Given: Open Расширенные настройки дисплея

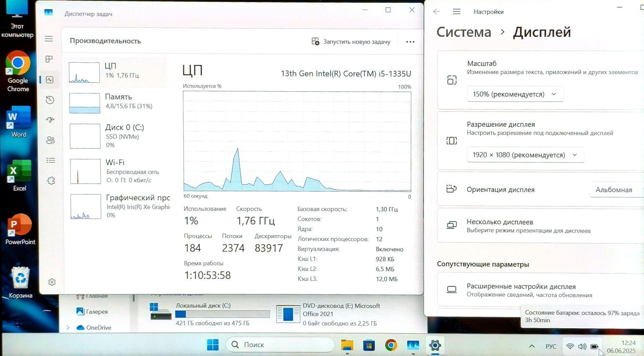Looking at the screenshot, I should [540, 290].
